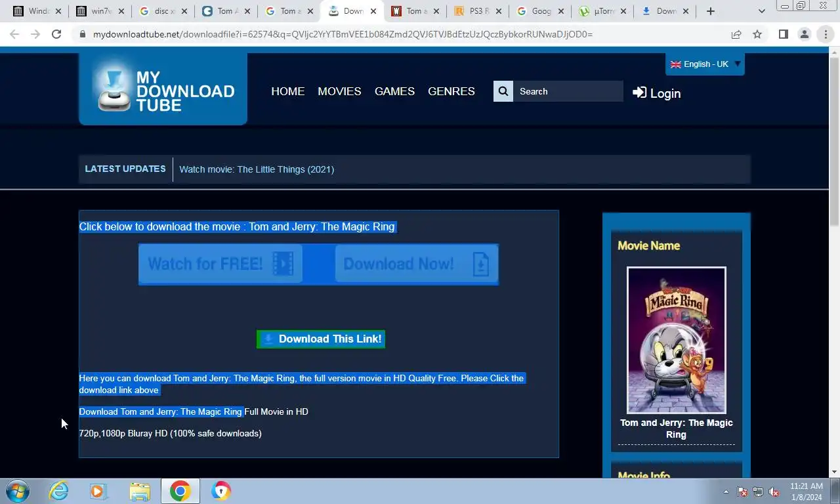Open Windows Media Player from taskbar

[98, 491]
